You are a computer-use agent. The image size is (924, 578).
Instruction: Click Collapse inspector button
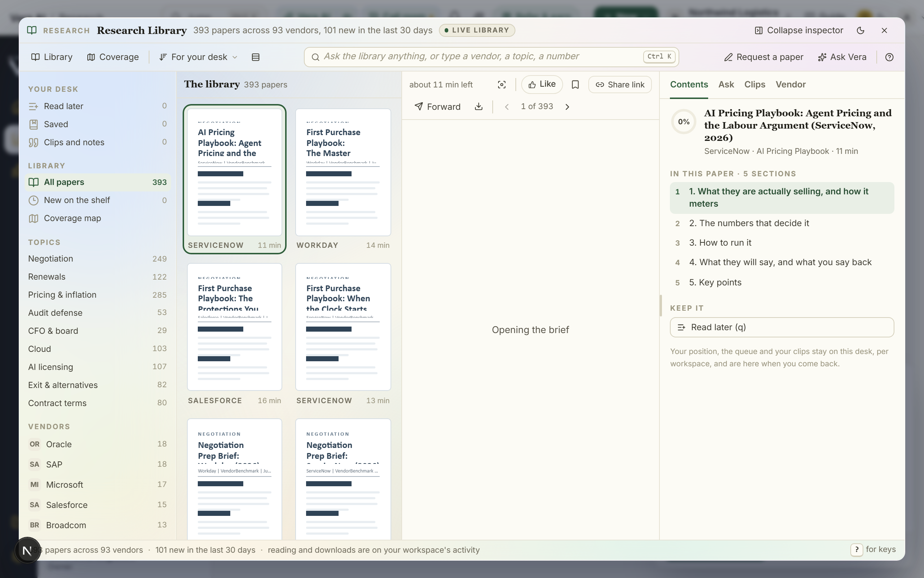click(x=799, y=31)
